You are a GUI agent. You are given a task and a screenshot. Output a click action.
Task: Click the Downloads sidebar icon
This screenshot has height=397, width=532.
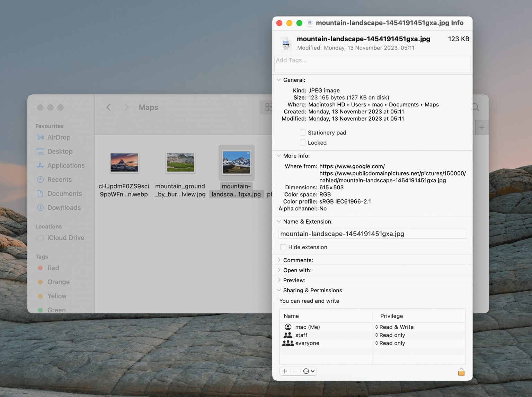(x=41, y=208)
